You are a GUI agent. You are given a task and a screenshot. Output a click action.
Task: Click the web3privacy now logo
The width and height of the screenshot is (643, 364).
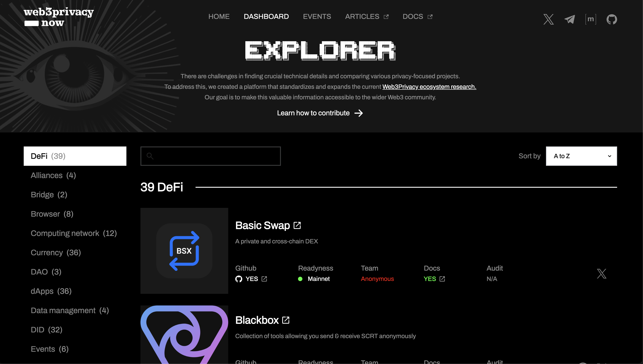(x=59, y=17)
